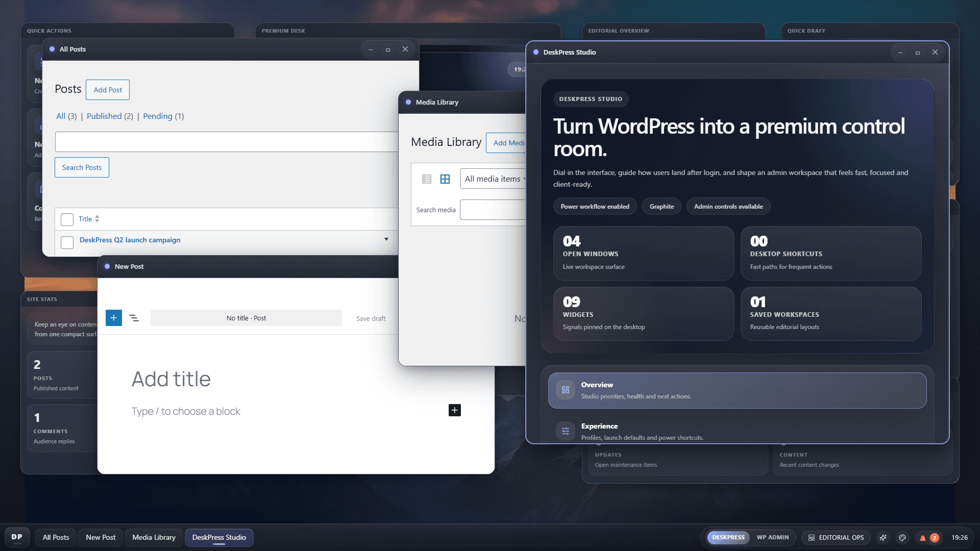This screenshot has height=551, width=980.
Task: Click the Add Post button
Action: [107, 90]
